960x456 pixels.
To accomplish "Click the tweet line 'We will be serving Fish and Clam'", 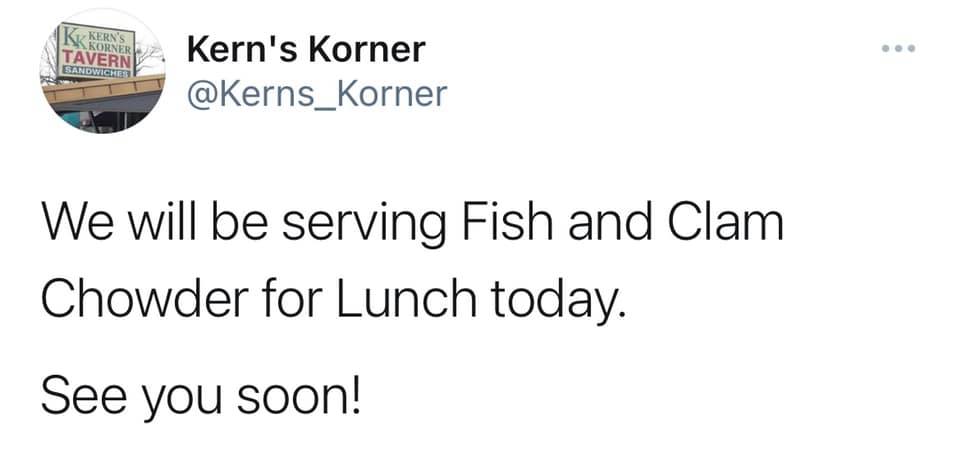I will (x=412, y=225).
